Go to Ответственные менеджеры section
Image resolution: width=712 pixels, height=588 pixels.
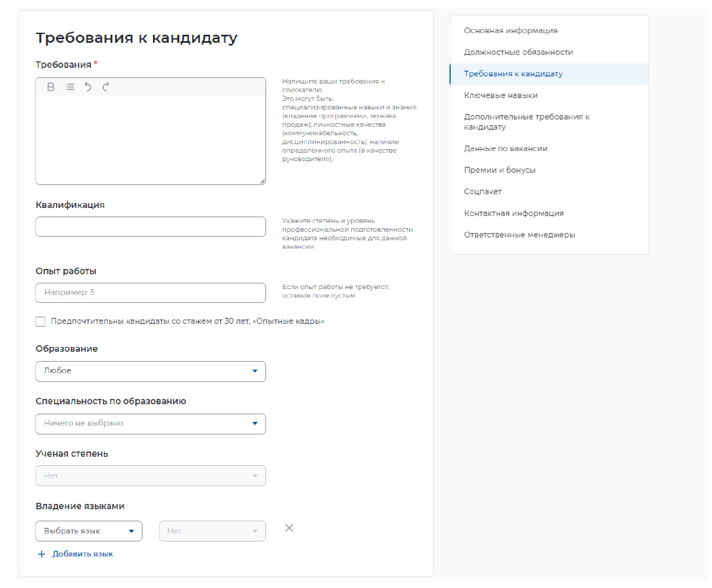point(549,235)
